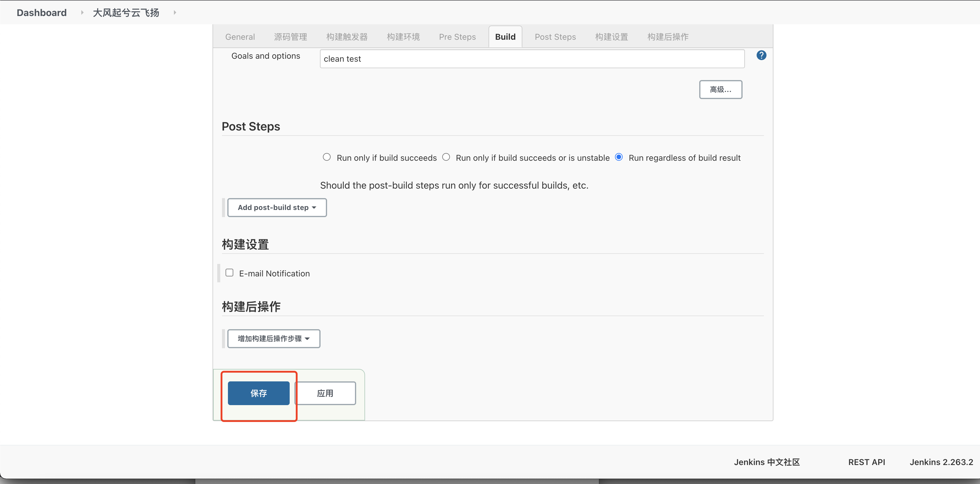
Task: Enable E-mail Notification
Action: point(229,272)
